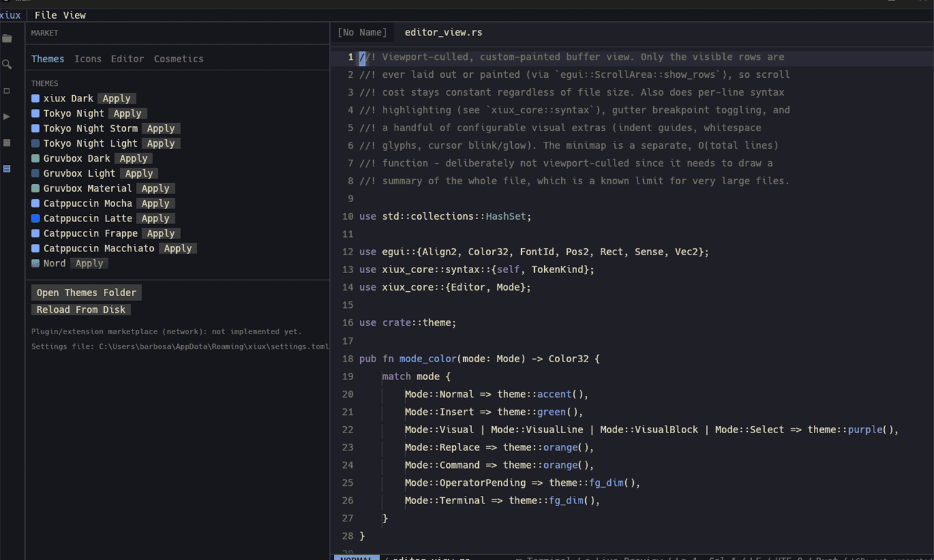Click 'match mode' on line 19
The width and height of the screenshot is (934, 560).
[410, 376]
